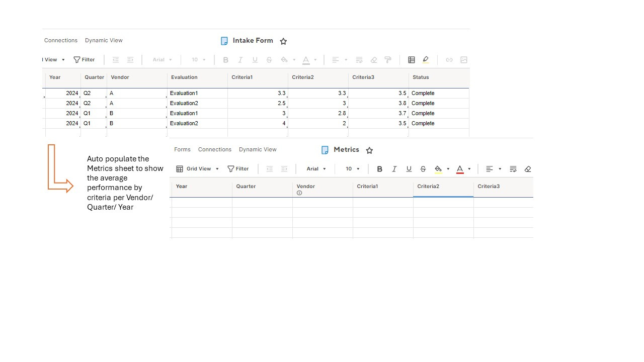Open font size 10 dropdown in Metrics toolbar
The height and width of the screenshot is (362, 644).
coord(353,169)
